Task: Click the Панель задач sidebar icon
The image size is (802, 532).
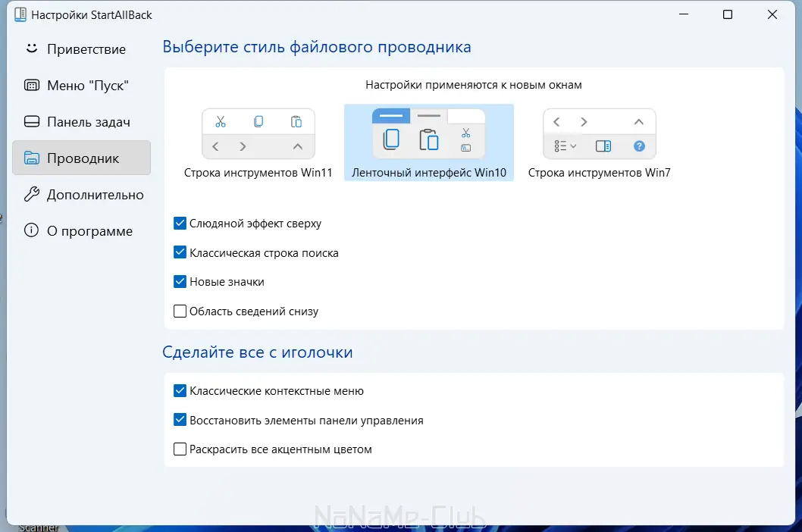Action: [30, 121]
